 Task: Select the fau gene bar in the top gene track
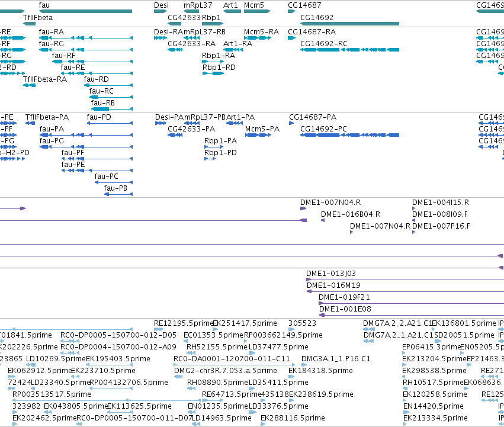tap(85, 11)
